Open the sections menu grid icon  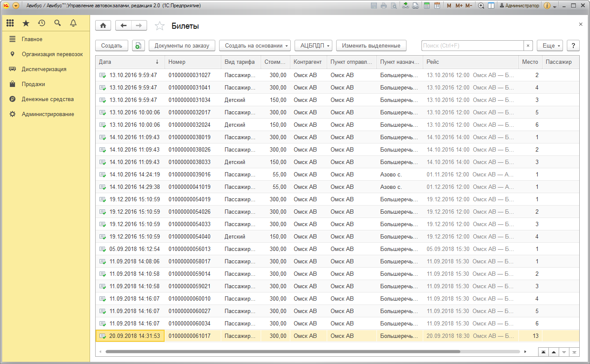point(10,23)
